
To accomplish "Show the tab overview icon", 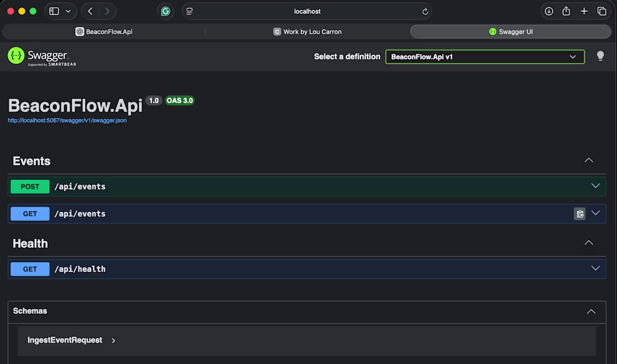I will click(602, 11).
